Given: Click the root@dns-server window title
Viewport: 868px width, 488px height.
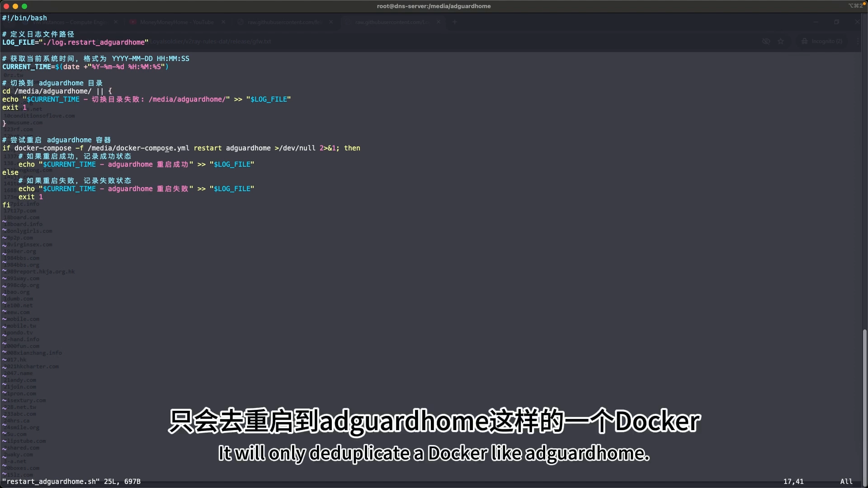Looking at the screenshot, I should [434, 6].
